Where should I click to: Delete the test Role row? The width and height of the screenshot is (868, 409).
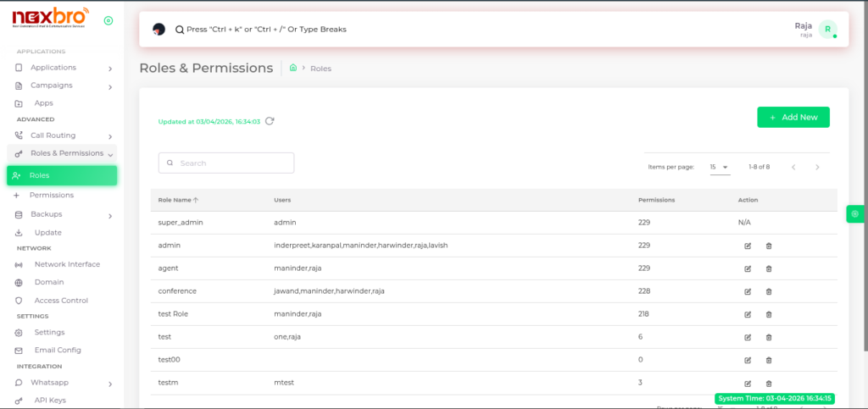(x=769, y=314)
